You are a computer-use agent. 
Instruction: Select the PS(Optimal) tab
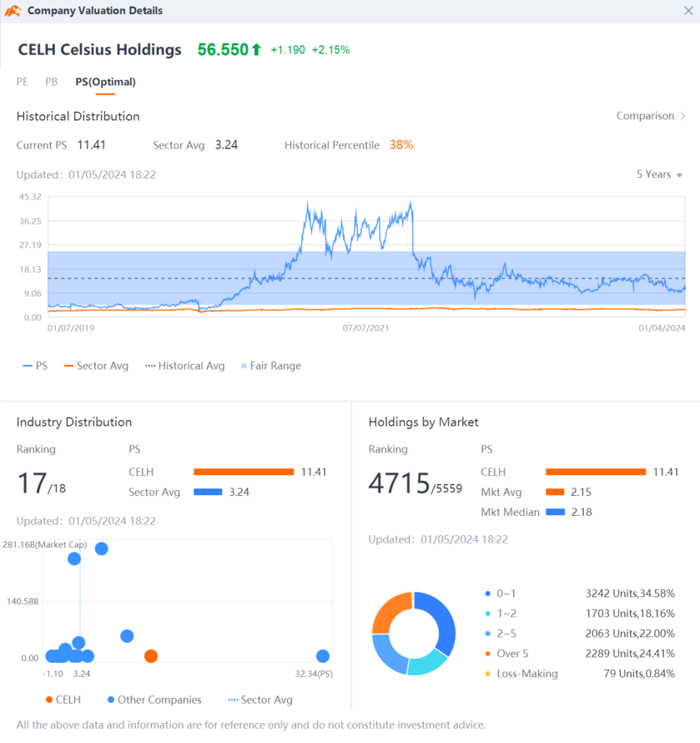[x=105, y=82]
